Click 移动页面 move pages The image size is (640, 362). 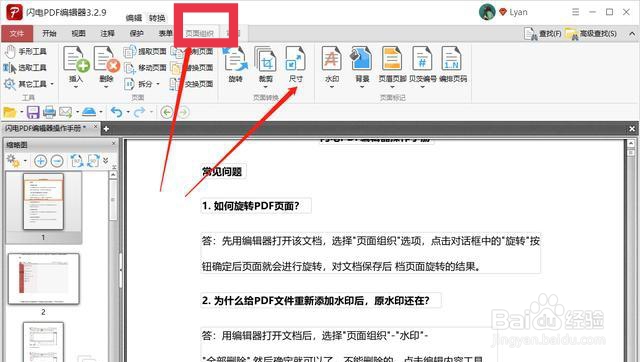(145, 68)
